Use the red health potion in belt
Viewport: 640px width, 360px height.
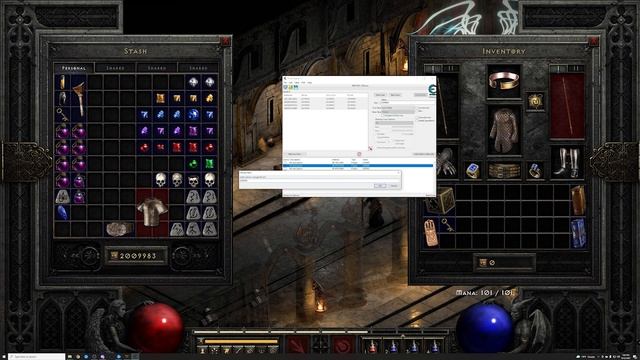(x=372, y=346)
